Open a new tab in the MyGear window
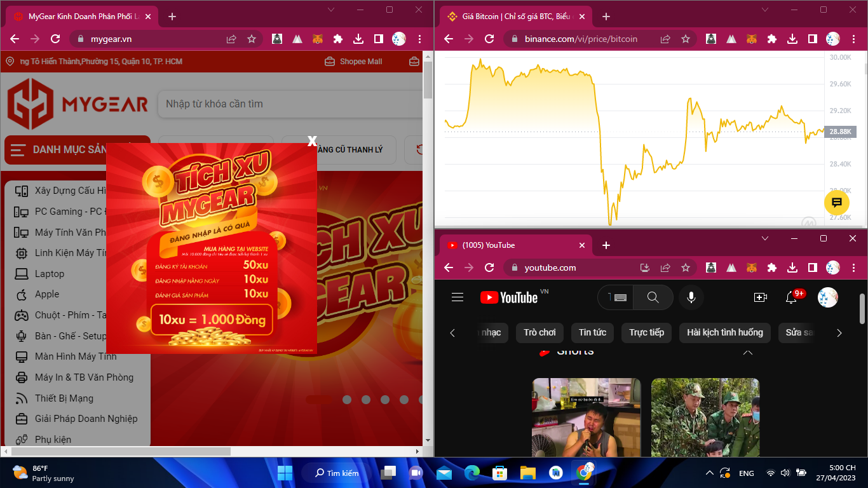Viewport: 868px width, 488px height. [172, 17]
